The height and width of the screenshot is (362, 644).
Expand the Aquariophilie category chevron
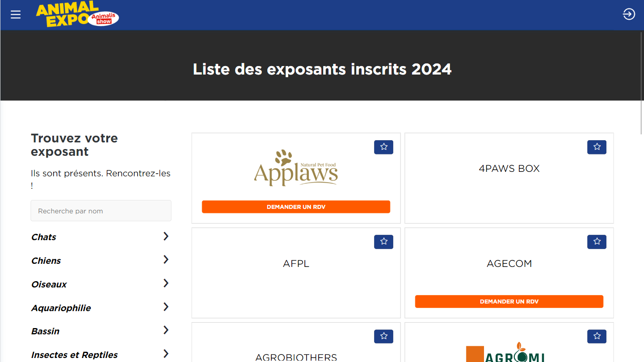166,307
